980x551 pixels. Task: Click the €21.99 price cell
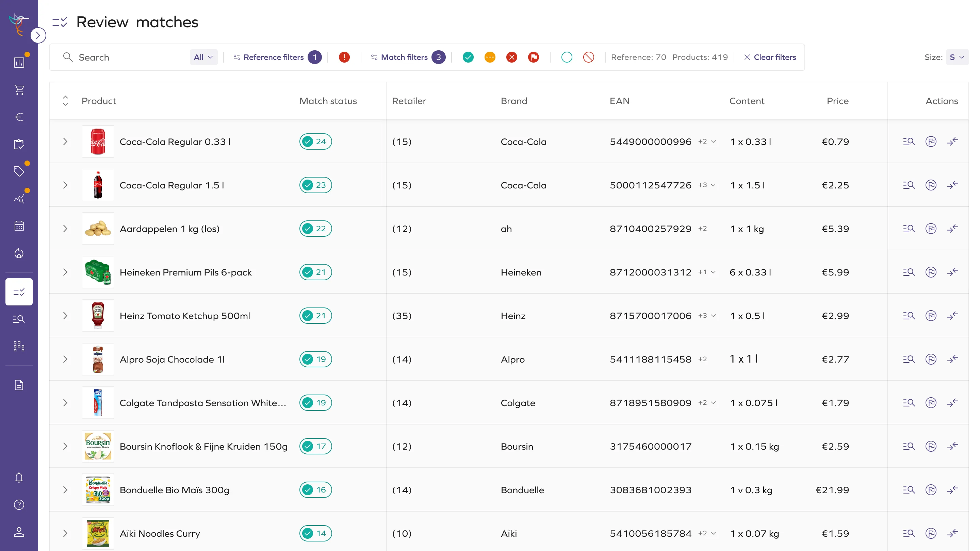click(832, 490)
